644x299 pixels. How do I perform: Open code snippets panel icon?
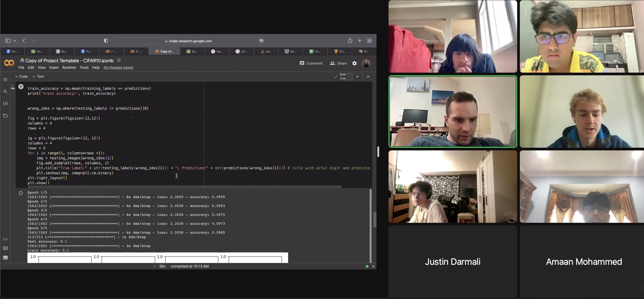(5, 239)
